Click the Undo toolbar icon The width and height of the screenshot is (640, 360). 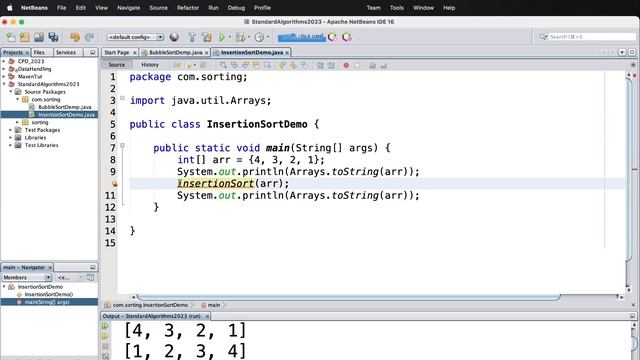(75, 37)
